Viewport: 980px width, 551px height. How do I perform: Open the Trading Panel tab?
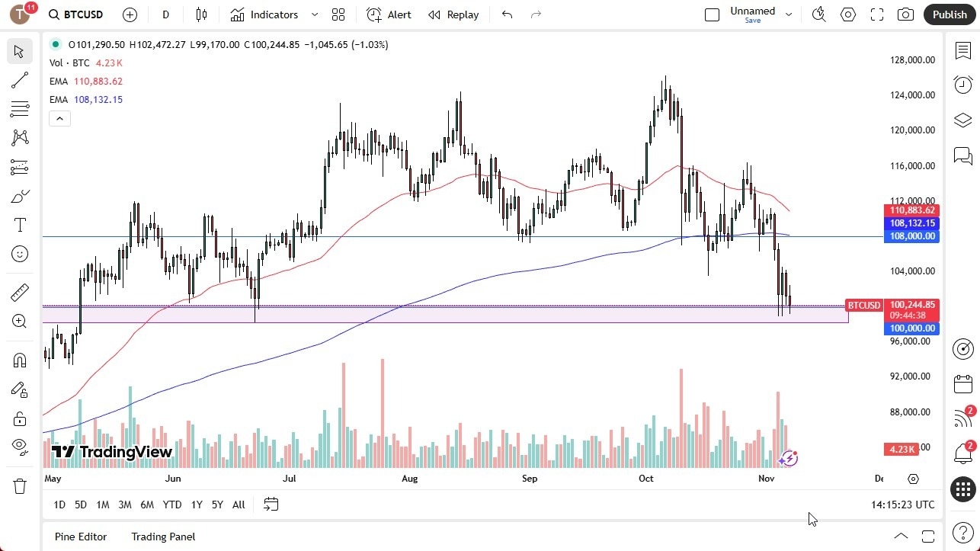(x=162, y=537)
